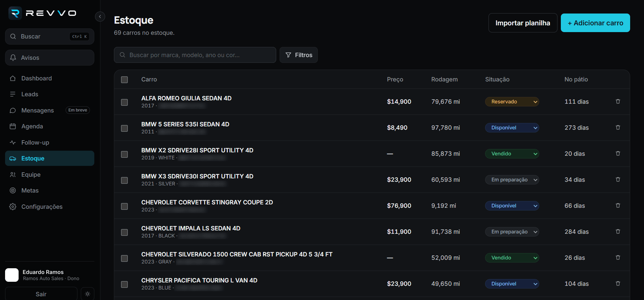Open Vendido status dropdown for Silverado 1500
The width and height of the screenshot is (644, 300).
click(x=512, y=258)
